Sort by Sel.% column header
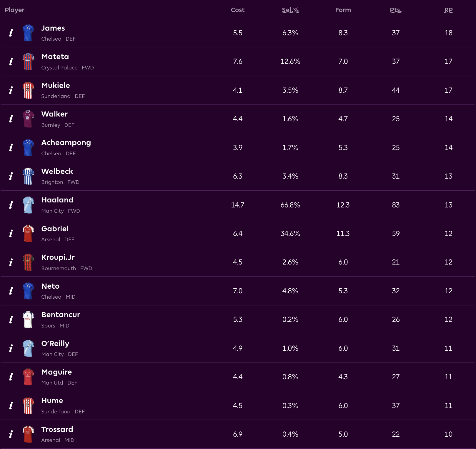 tap(290, 10)
